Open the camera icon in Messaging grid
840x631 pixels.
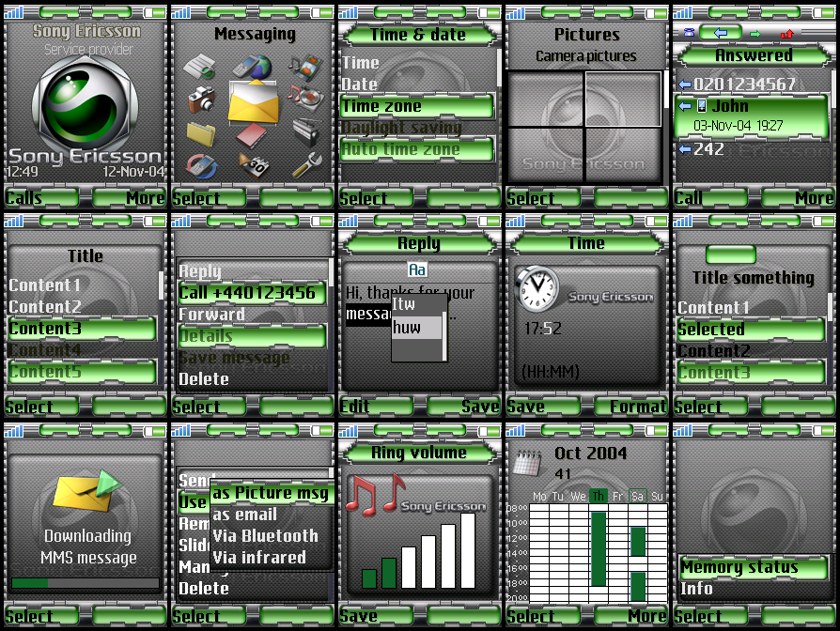[201, 99]
